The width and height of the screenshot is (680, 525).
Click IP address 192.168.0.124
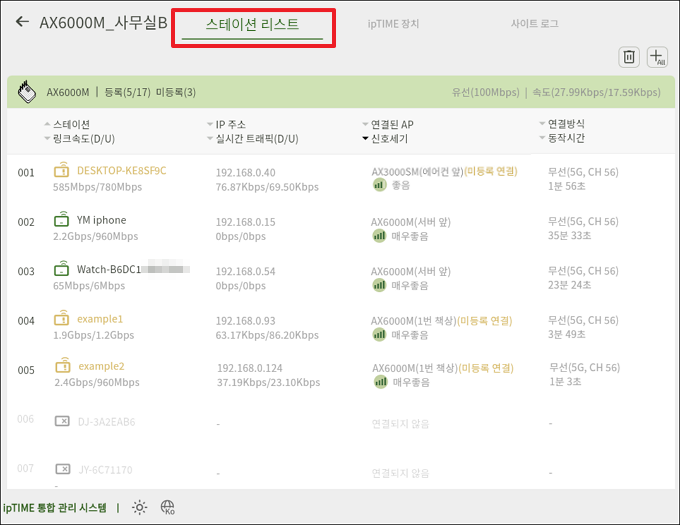point(250,368)
